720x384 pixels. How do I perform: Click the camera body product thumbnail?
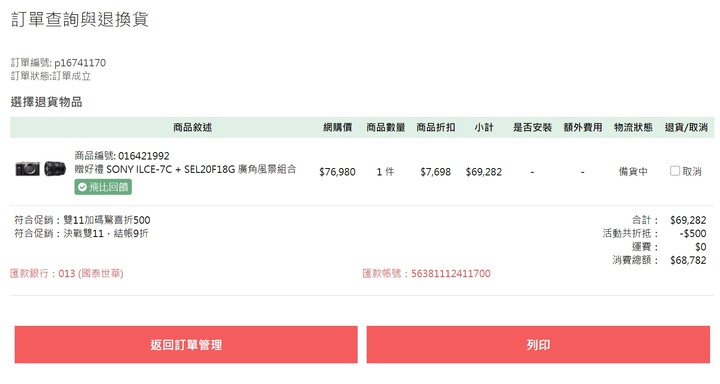[28, 169]
